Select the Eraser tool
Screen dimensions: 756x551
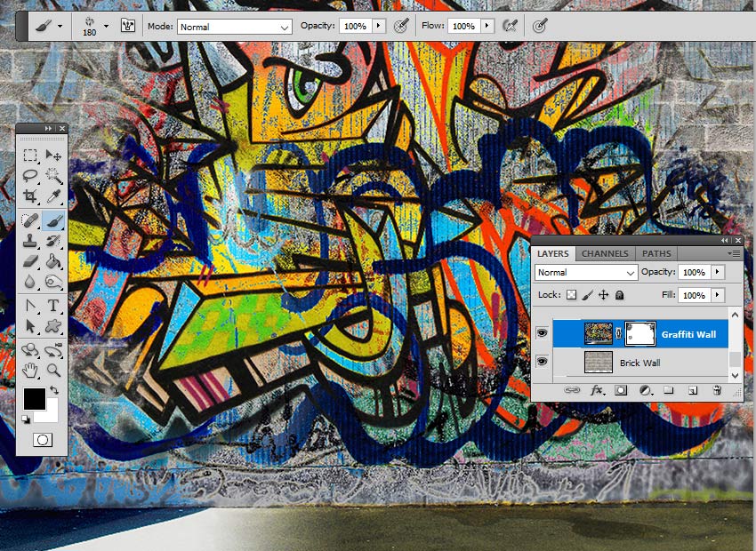29,260
